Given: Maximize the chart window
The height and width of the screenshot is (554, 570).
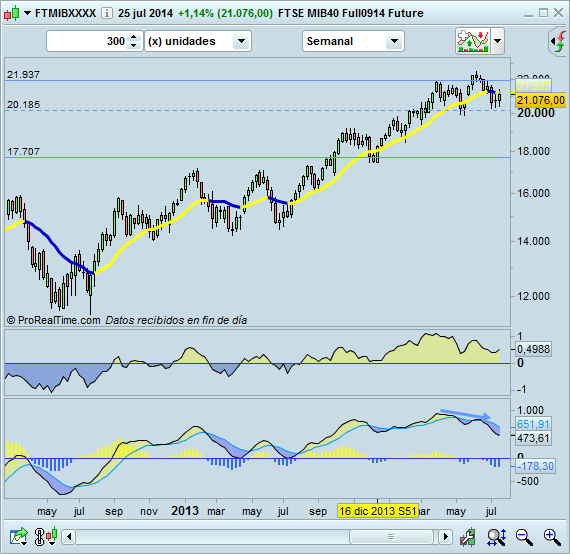Looking at the screenshot, I should [543, 13].
